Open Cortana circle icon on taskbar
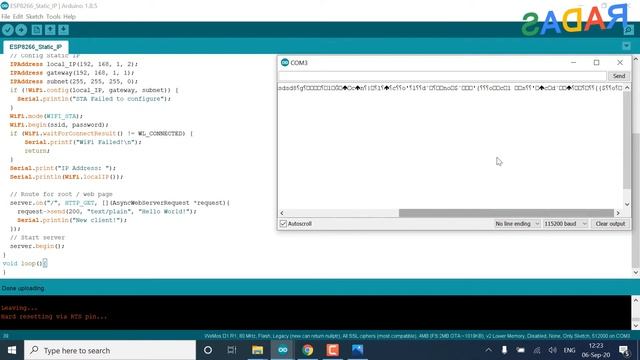This screenshot has height=360, width=640. [x=208, y=350]
